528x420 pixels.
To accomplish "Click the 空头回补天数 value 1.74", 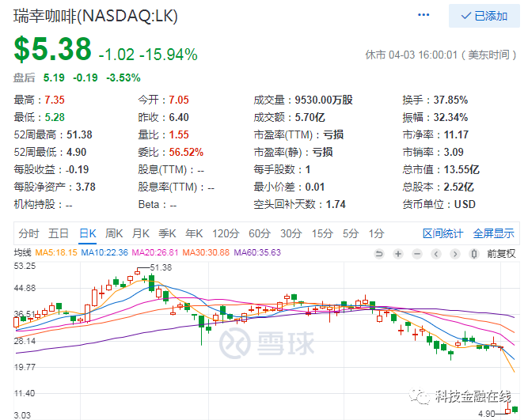I will (x=336, y=205).
